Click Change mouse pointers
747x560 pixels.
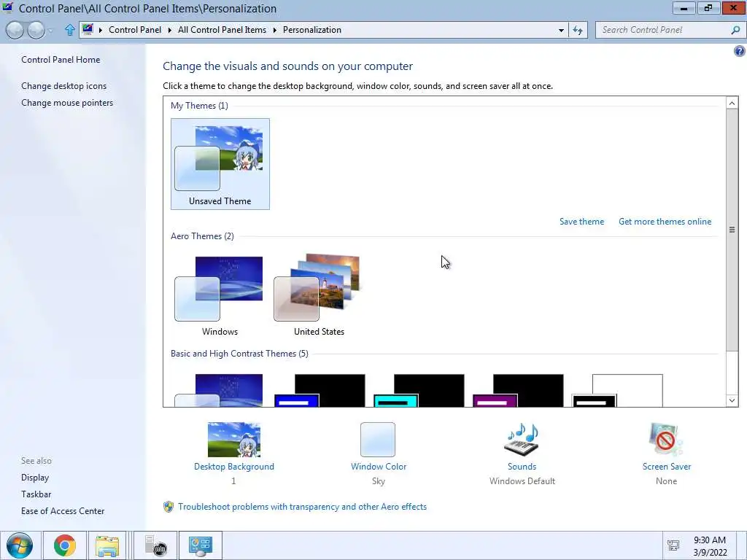[67, 102]
